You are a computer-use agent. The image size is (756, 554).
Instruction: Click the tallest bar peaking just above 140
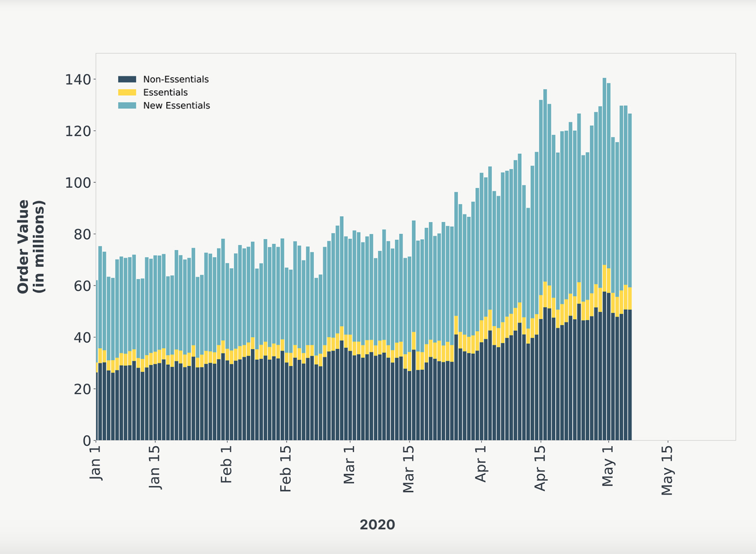click(x=604, y=259)
